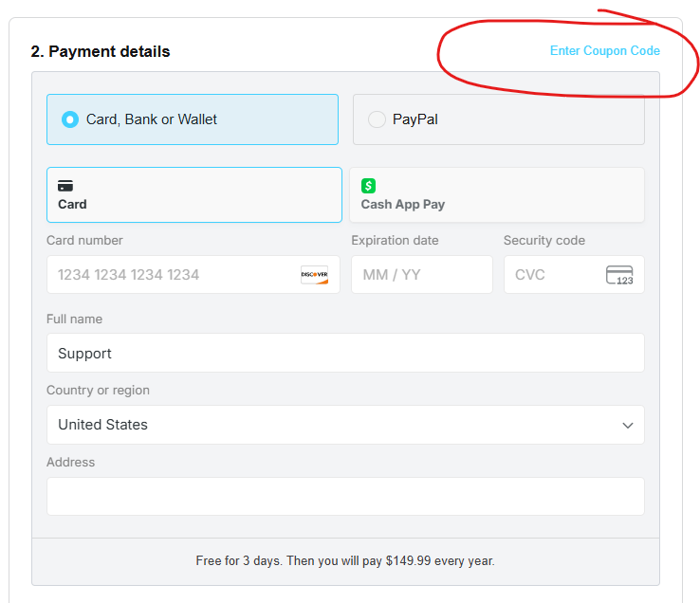Click the dropdown chevron beside United States
The image size is (700, 603).
point(628,426)
